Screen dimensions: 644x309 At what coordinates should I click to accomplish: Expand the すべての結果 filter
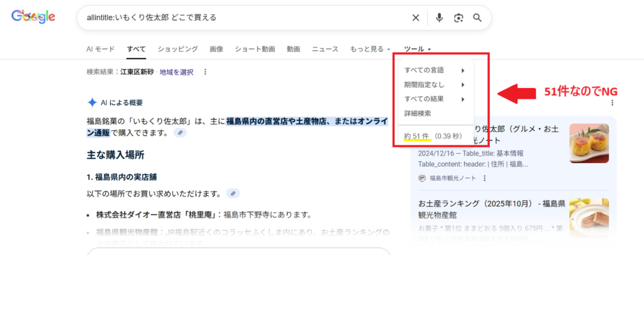click(x=434, y=99)
